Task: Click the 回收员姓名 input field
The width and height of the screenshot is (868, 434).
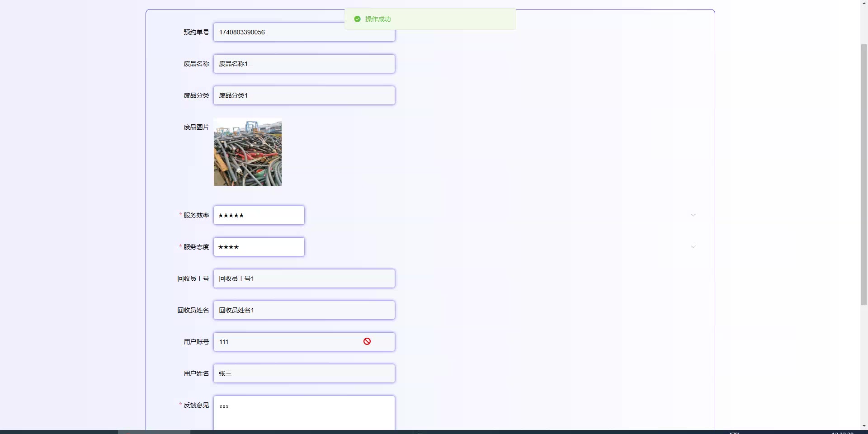Action: 304,310
